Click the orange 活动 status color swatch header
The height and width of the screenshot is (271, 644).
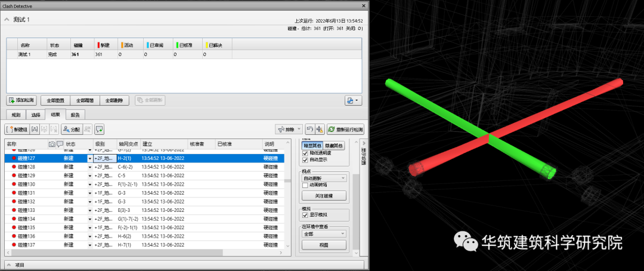[122, 45]
